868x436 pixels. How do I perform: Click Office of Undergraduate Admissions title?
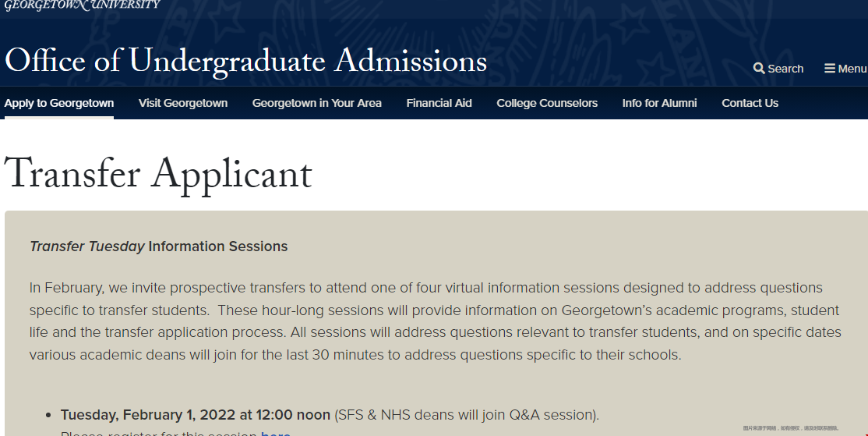tap(245, 62)
